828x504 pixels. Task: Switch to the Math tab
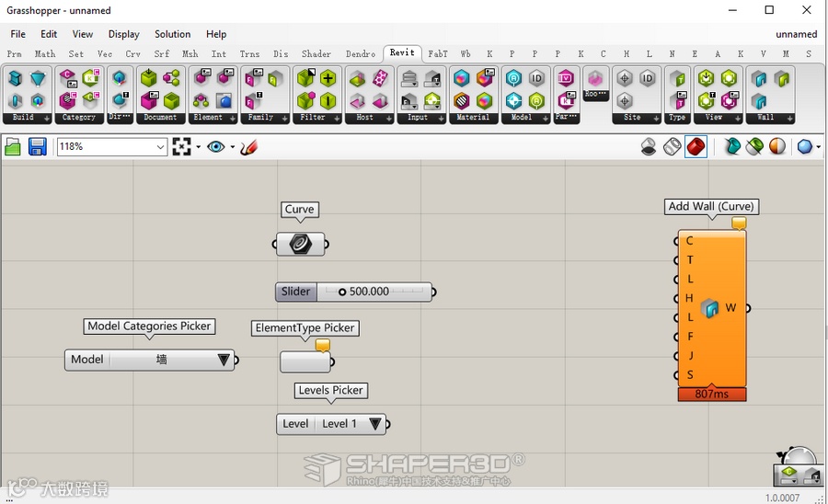coord(45,54)
